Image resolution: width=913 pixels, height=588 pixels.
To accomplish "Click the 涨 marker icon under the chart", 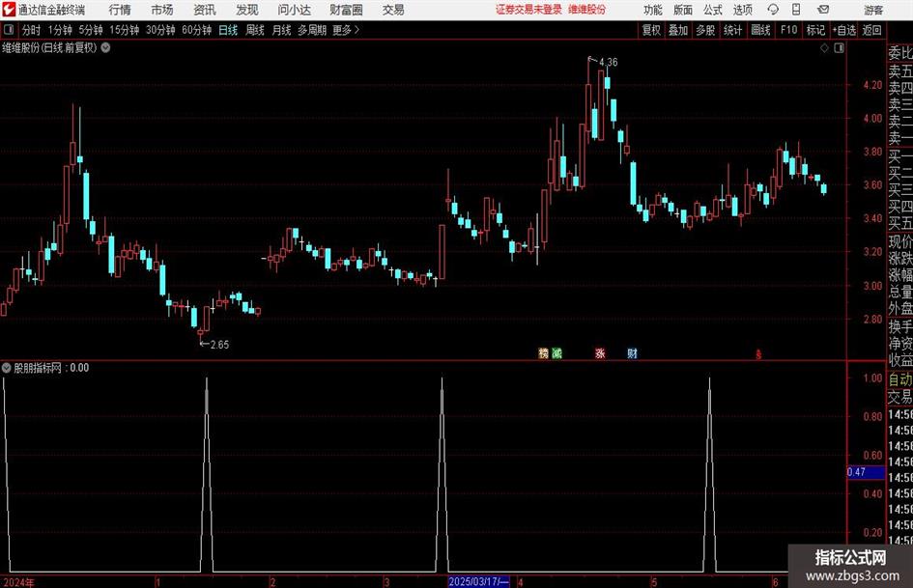I will point(600,352).
